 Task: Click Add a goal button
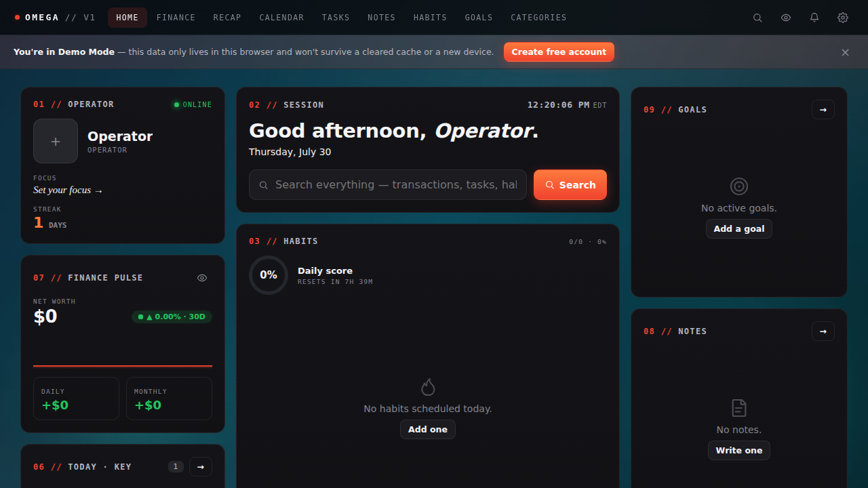(x=739, y=229)
